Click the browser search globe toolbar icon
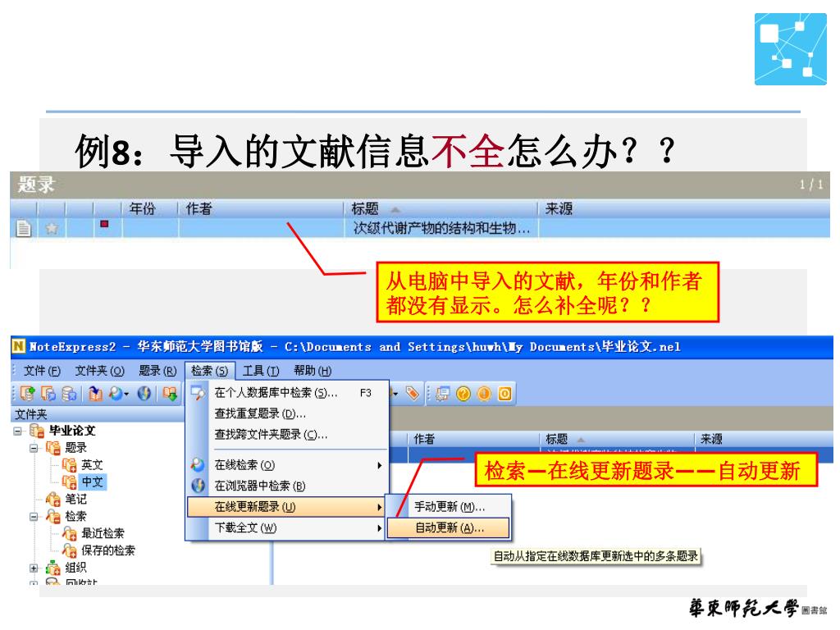This screenshot has height=630, width=840. tap(144, 394)
